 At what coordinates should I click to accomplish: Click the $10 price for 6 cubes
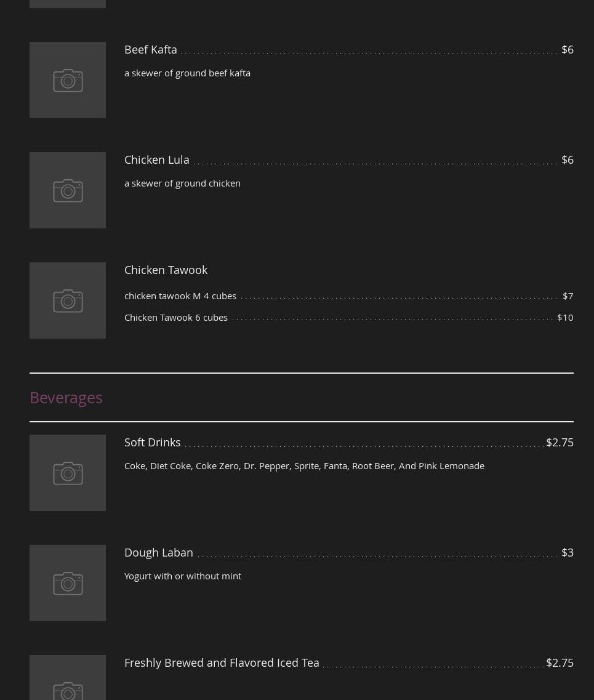pos(565,317)
